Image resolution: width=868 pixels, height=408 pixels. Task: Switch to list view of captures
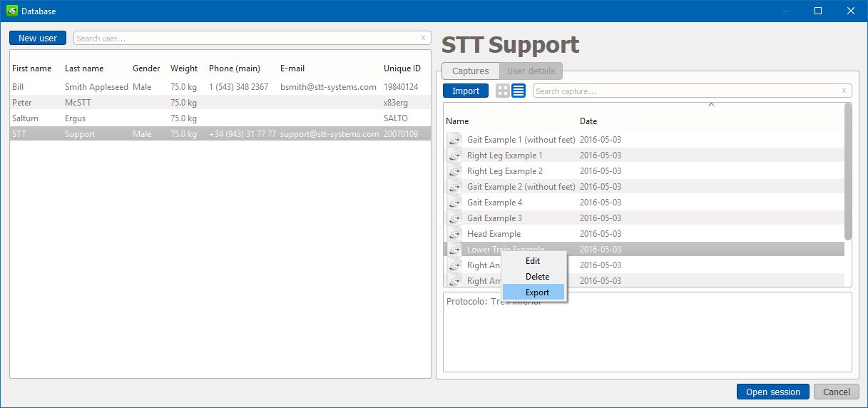click(x=519, y=91)
